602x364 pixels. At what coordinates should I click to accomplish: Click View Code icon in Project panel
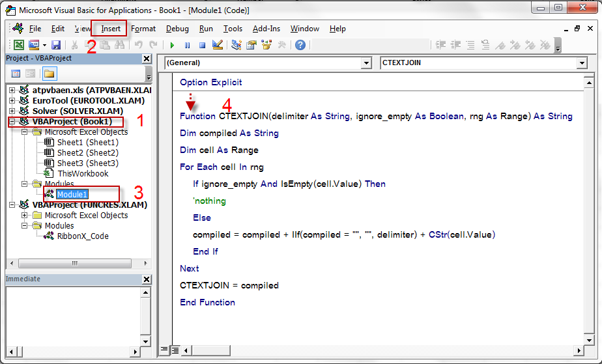point(16,74)
